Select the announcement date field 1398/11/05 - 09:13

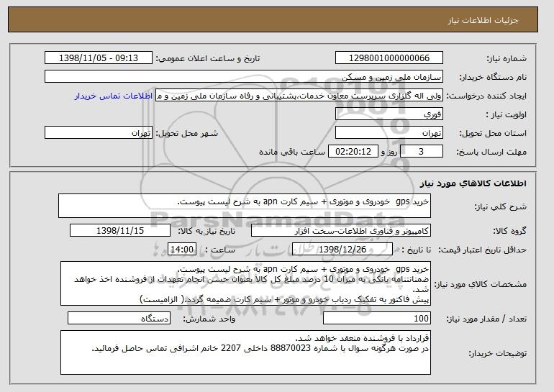tap(99, 58)
